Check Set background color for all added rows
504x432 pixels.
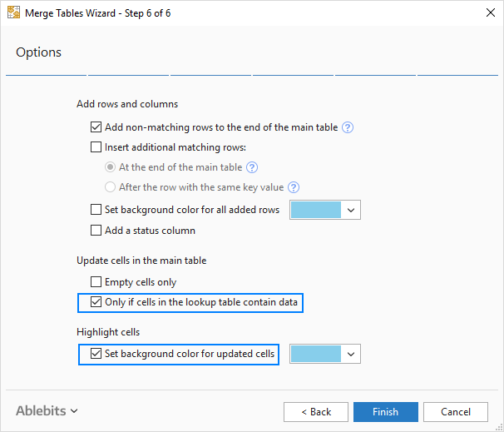coord(96,210)
